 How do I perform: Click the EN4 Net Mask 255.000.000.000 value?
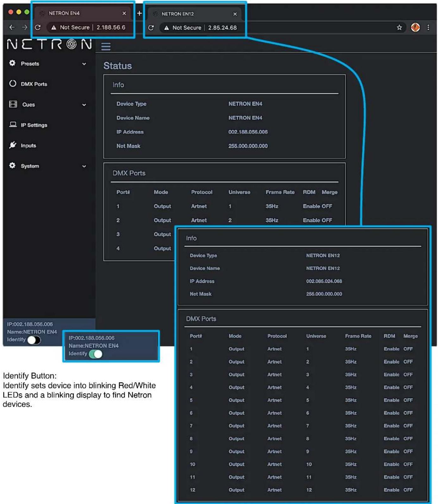point(248,146)
